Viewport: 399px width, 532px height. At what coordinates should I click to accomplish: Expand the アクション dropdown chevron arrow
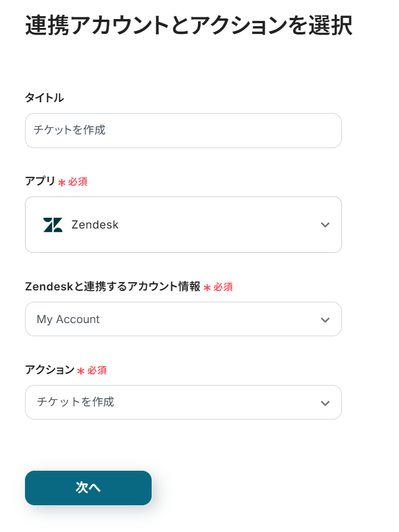[325, 403]
